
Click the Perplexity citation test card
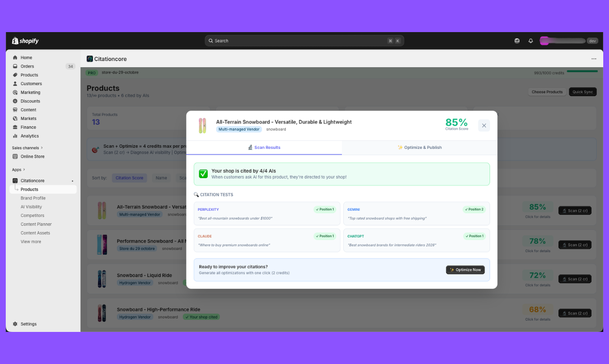point(267,214)
